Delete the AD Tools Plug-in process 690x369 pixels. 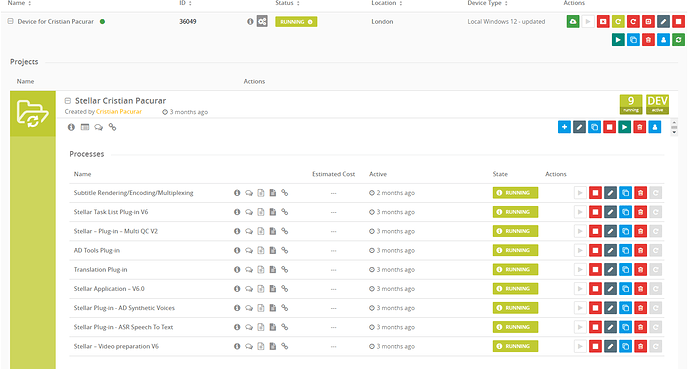(640, 250)
